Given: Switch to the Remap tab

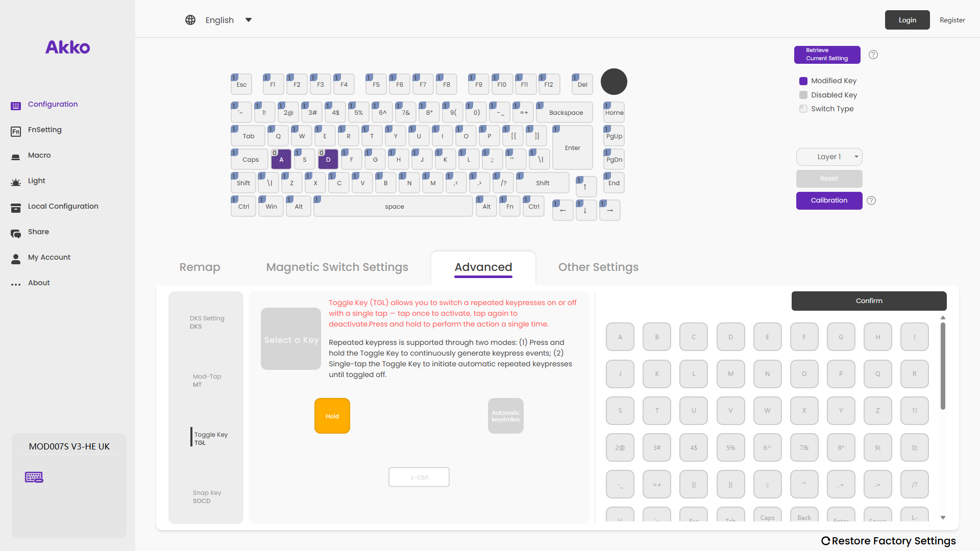Looking at the screenshot, I should click(200, 267).
